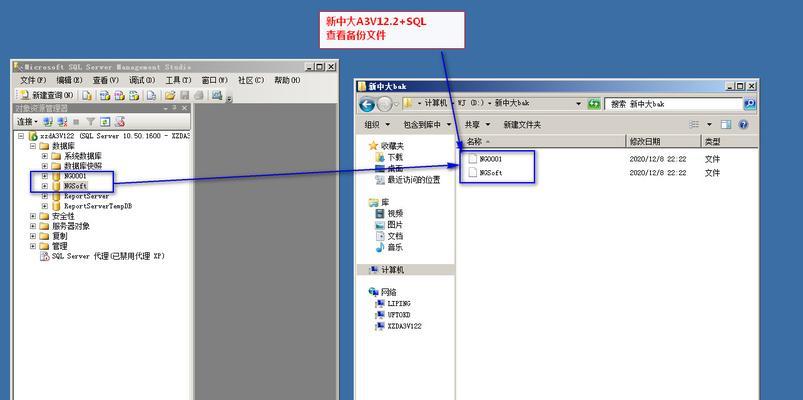Open 最近访问的位置 in navigation pane
This screenshot has height=400, width=803.
coord(414,180)
